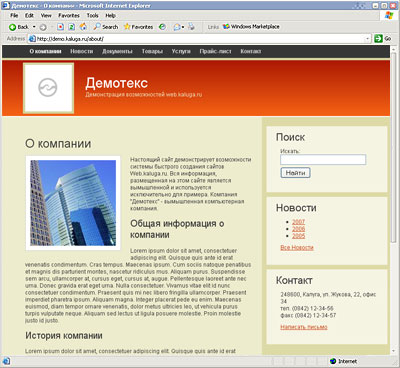Go to the Контакт nav item
The image size is (400, 368).
(x=251, y=51)
